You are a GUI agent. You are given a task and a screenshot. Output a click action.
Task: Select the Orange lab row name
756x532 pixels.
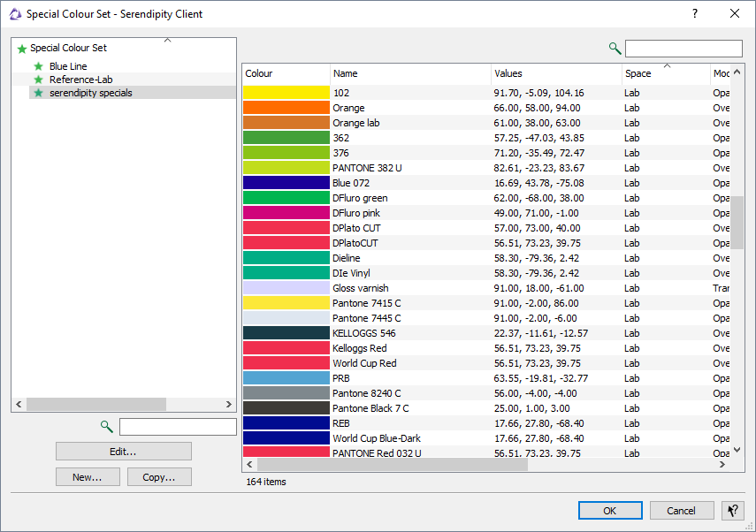click(x=355, y=123)
